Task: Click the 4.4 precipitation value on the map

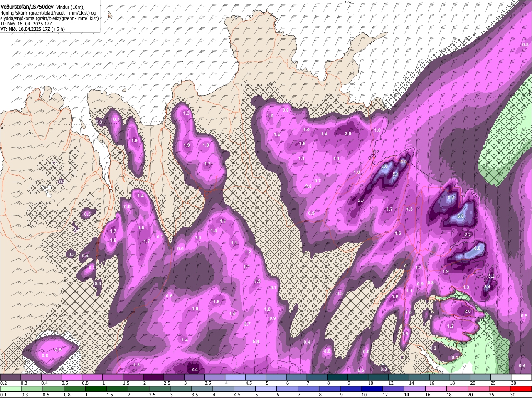Action: pos(488,287)
